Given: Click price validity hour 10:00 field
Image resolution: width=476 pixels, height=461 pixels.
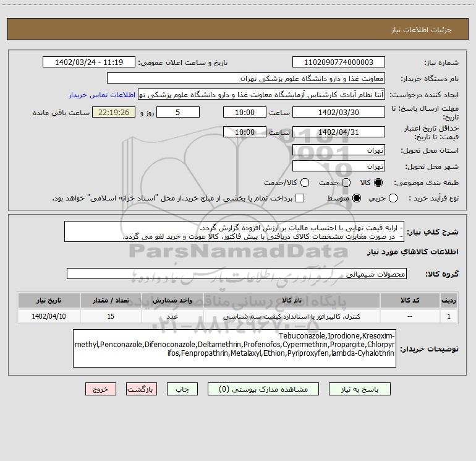Looking at the screenshot, I should click(245, 132).
